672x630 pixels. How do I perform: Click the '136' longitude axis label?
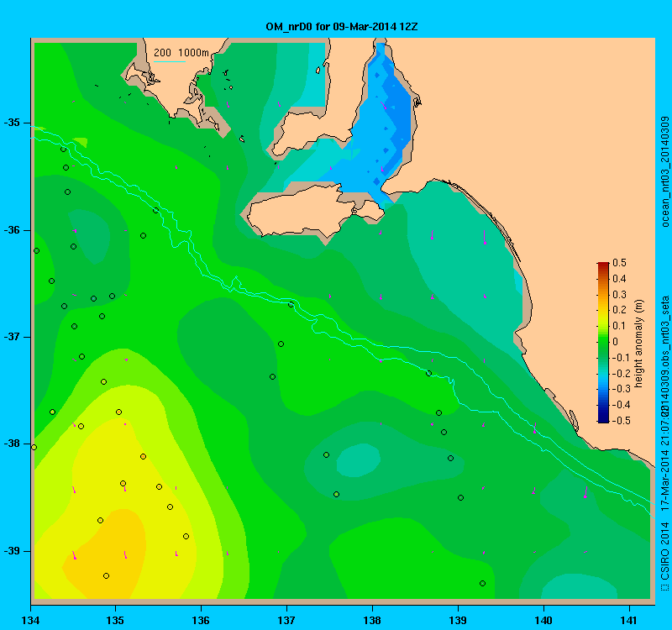[201, 620]
